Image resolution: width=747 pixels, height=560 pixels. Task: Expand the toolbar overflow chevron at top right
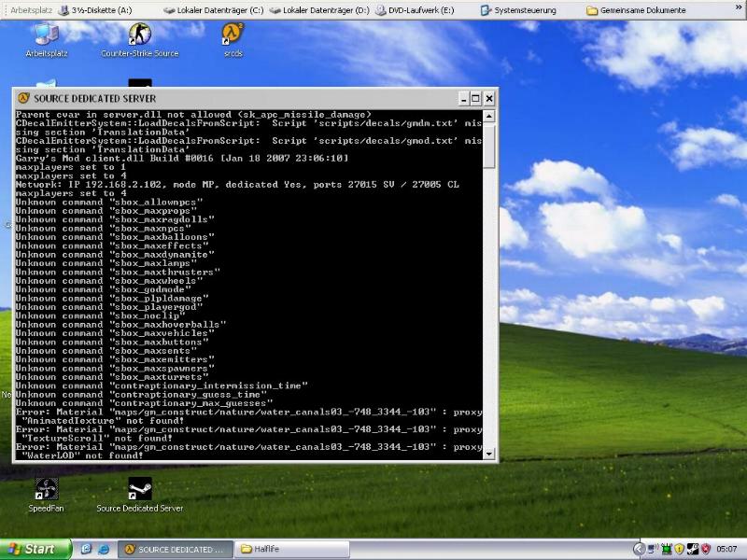[x=739, y=9]
